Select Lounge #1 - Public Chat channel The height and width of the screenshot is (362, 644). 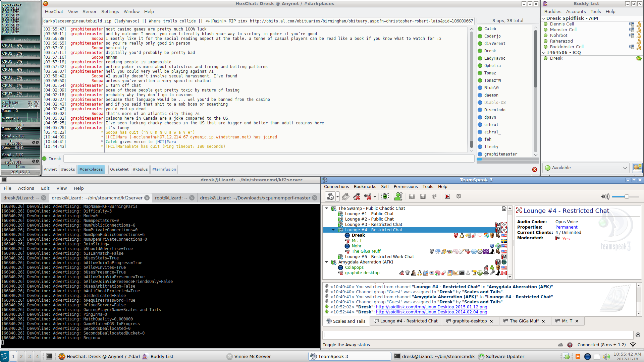click(x=369, y=214)
